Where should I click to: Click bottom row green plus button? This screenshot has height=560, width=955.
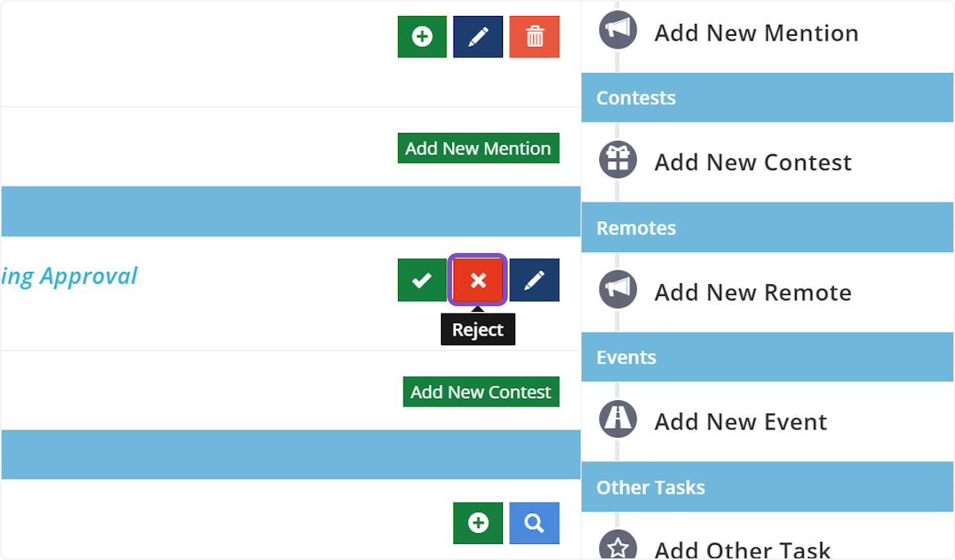pos(477,523)
